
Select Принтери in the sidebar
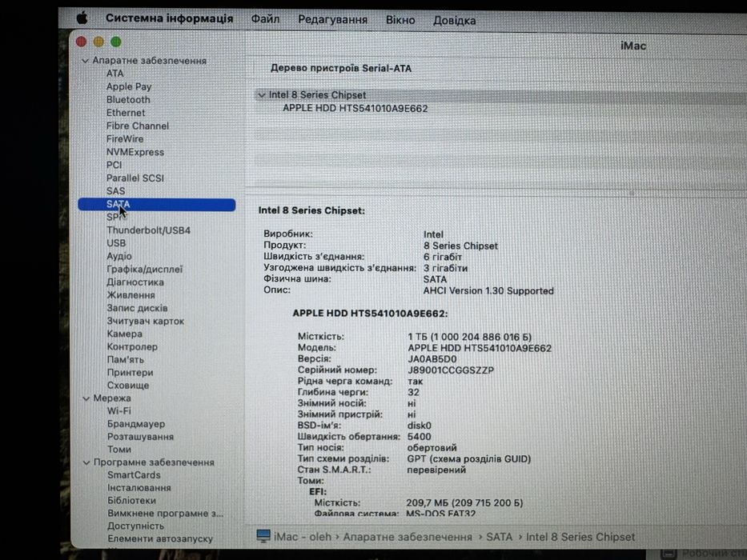[x=130, y=373]
